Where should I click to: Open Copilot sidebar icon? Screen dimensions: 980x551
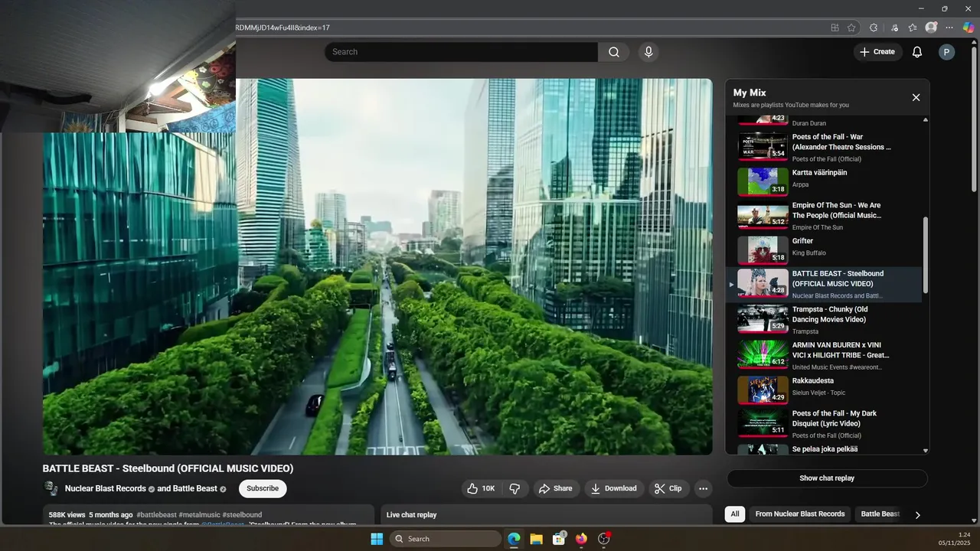tap(969, 28)
